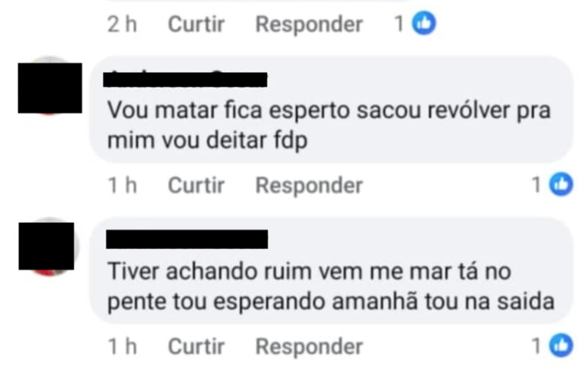Click Responder next to the 2 h timestamp
This screenshot has width=588, height=374.
click(309, 24)
